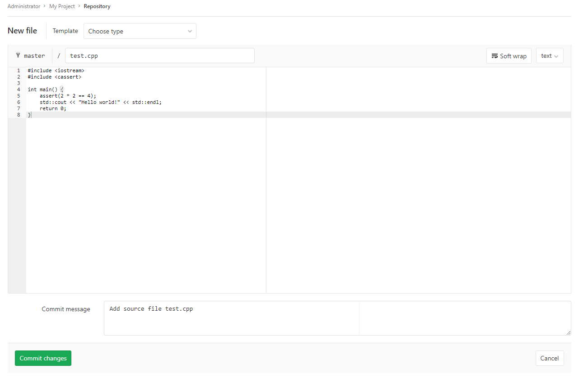Expand the chevron on the Choose type selector
Image resolution: width=588 pixels, height=383 pixels.
[190, 31]
